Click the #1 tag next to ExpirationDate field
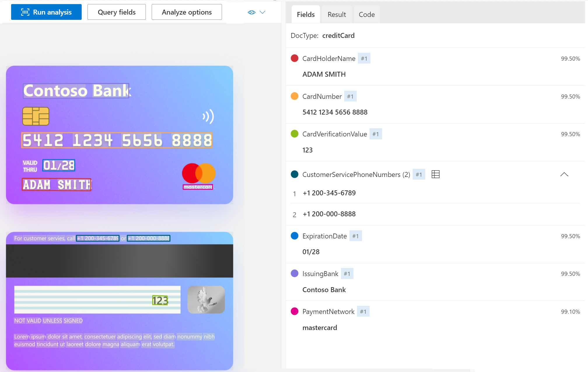The image size is (588, 372). [355, 236]
